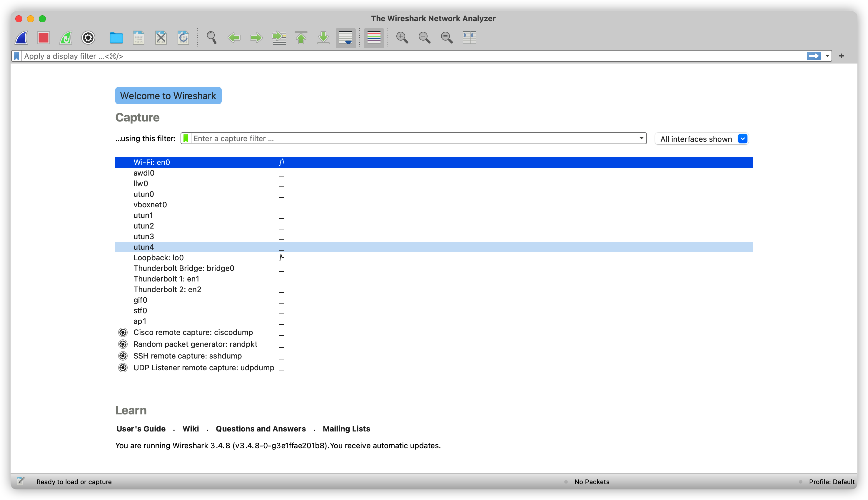The height and width of the screenshot is (500, 868).
Task: Expand capture filter history dropdown
Action: point(641,139)
